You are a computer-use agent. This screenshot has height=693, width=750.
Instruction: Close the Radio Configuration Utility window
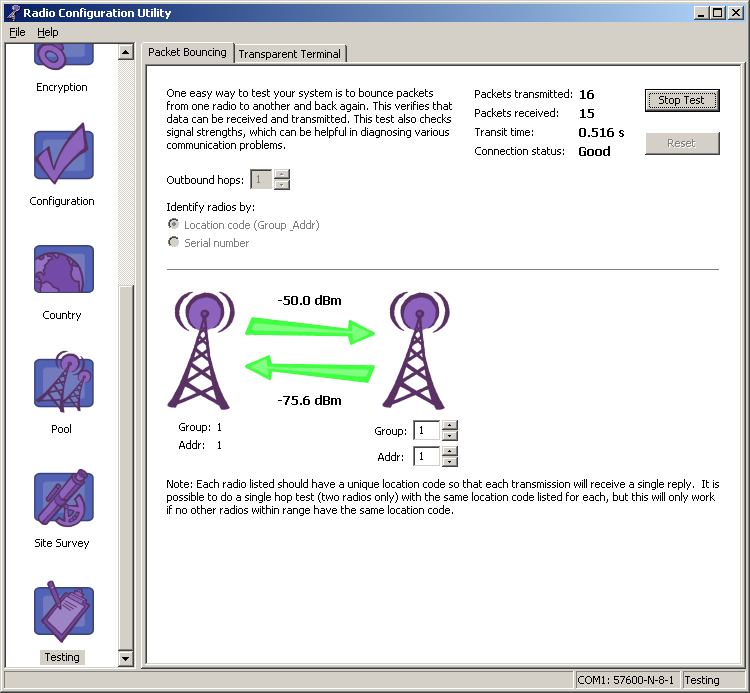(736, 12)
